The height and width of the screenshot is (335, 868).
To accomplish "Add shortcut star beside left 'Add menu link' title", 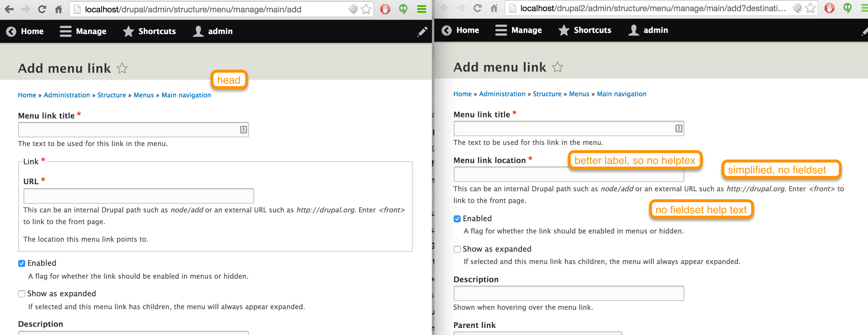I will [122, 68].
